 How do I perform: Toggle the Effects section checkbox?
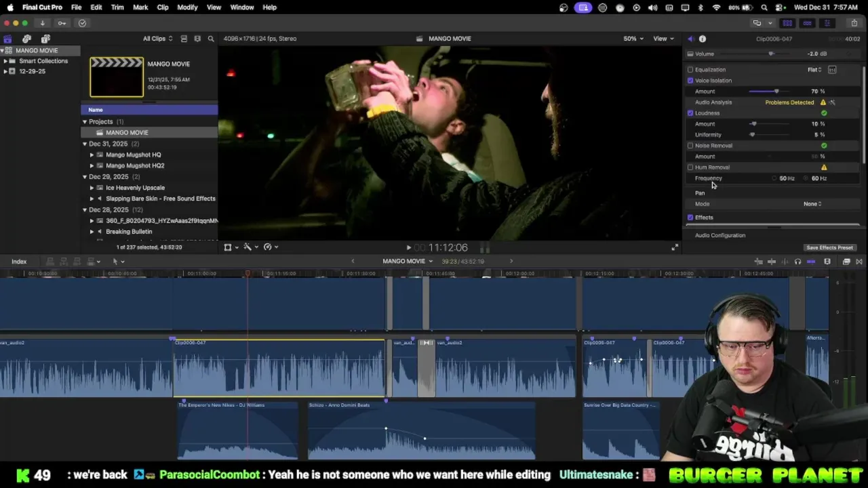(690, 218)
